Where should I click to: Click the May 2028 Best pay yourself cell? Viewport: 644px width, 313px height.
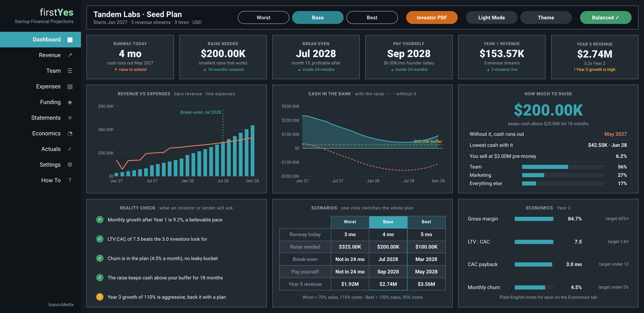tap(426, 272)
